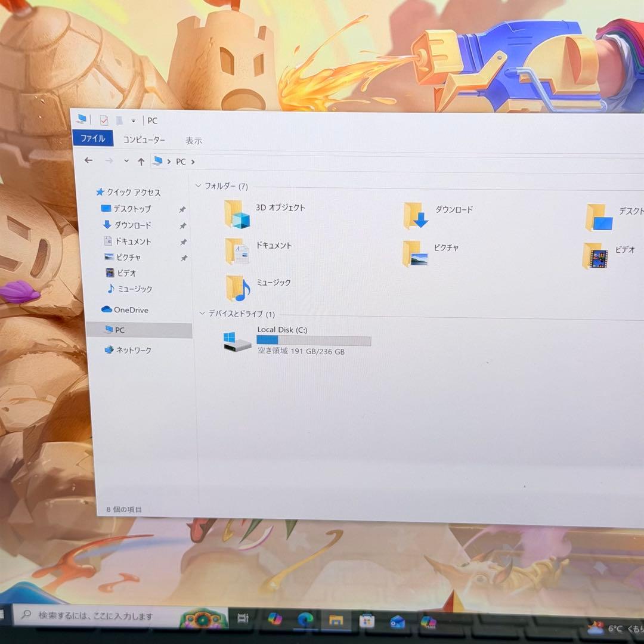This screenshot has height=644, width=644.
Task: Click PC breadcrumb in address bar
Action: [x=181, y=162]
